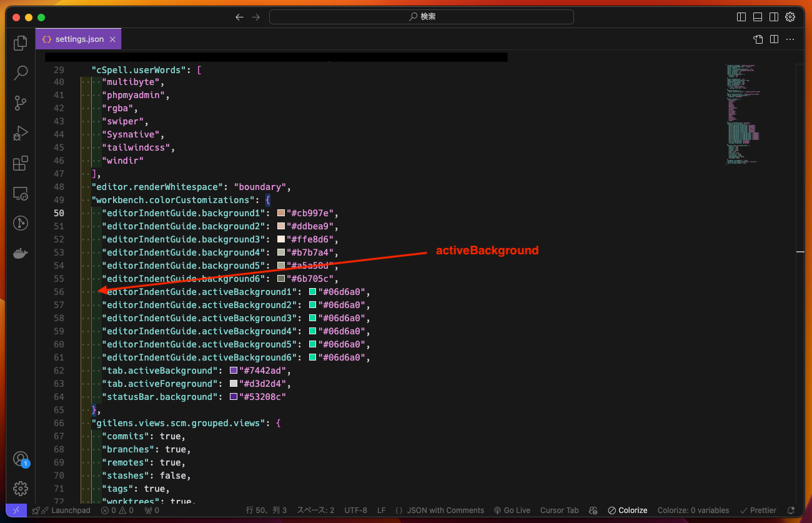812x523 pixels.
Task: Open the LF end-of-line selector
Action: click(382, 511)
